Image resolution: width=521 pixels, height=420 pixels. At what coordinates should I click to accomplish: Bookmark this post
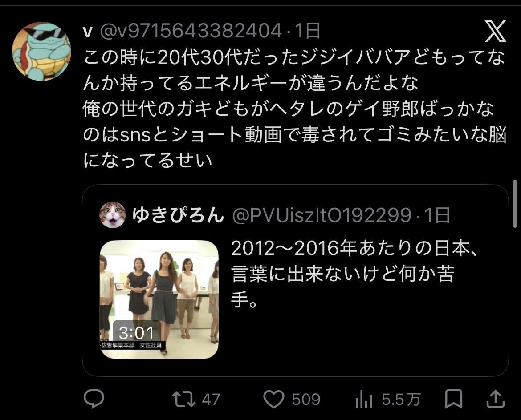click(x=454, y=399)
